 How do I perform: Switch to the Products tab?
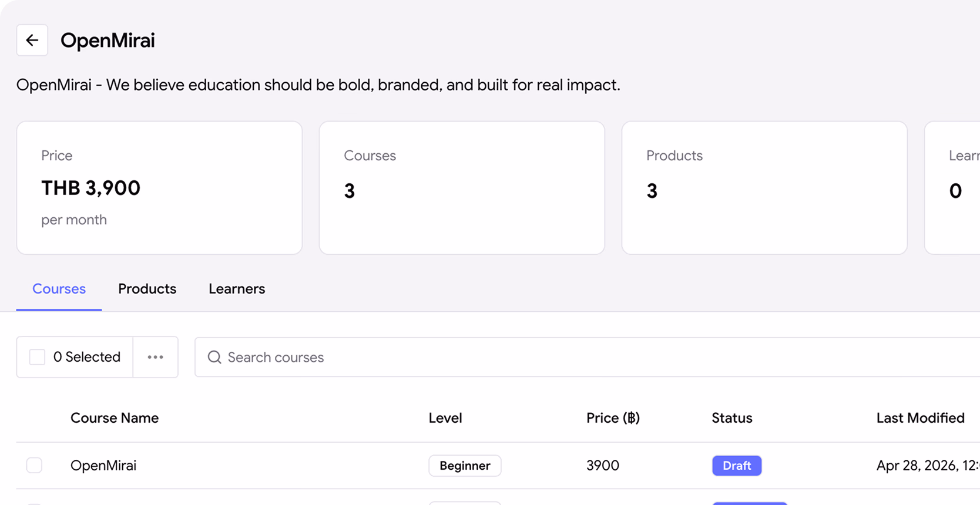(x=147, y=289)
